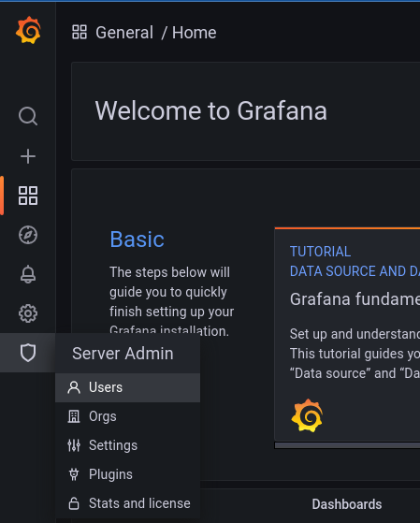Click the dashboards grid icon beside General
Screen dimensions: 420x523
tap(80, 32)
